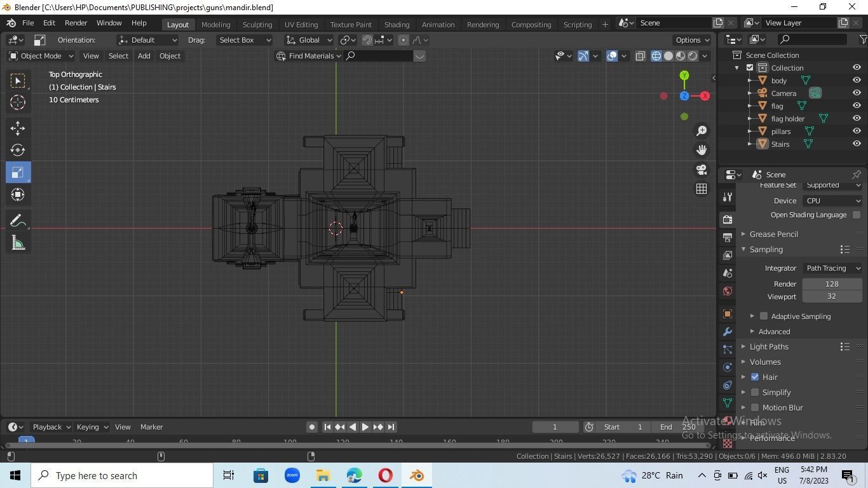The width and height of the screenshot is (868, 488).
Task: Switch to the UV Editing workspace tab
Action: click(x=301, y=24)
